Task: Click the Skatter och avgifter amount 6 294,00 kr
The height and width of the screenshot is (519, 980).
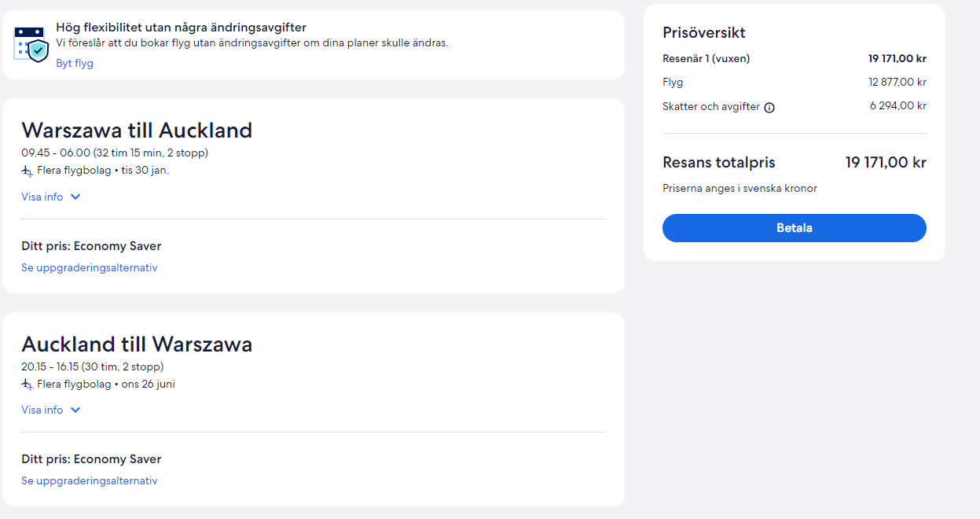Action: pyautogui.click(x=897, y=106)
